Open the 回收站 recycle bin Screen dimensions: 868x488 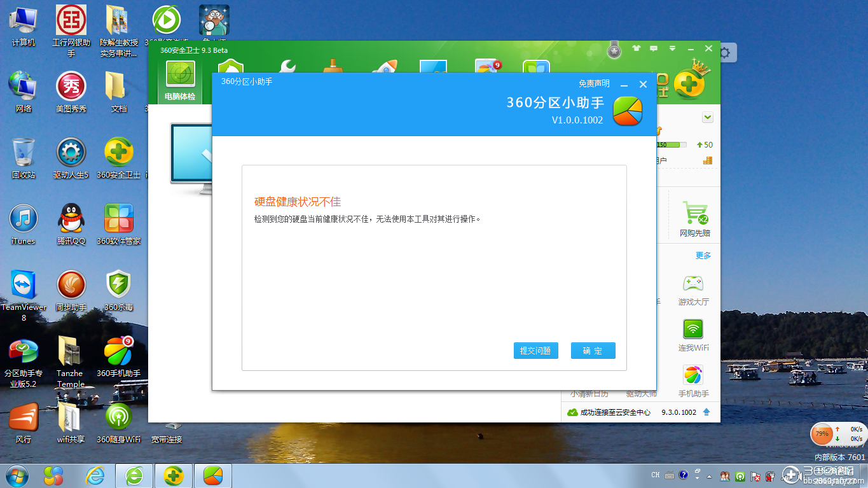pyautogui.click(x=24, y=158)
